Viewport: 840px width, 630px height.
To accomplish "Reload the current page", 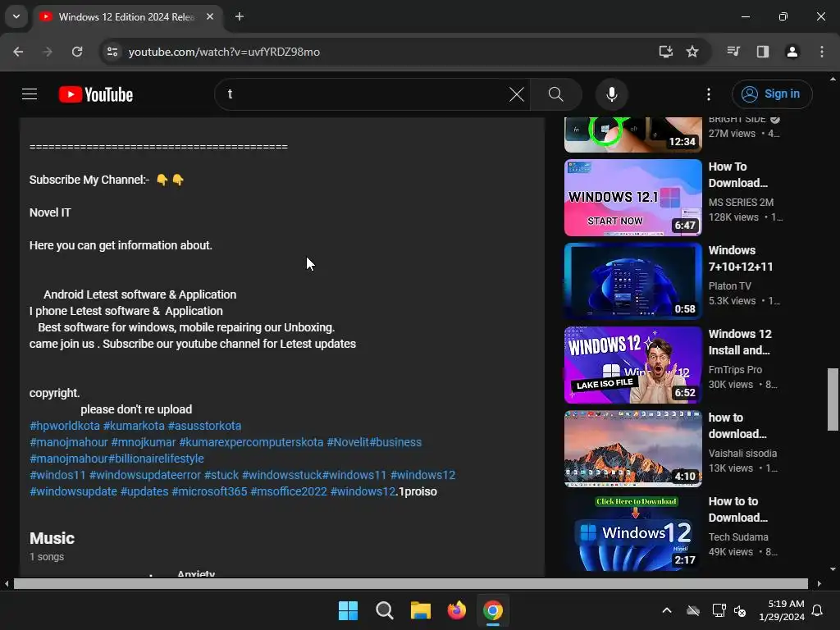I will (x=77, y=52).
